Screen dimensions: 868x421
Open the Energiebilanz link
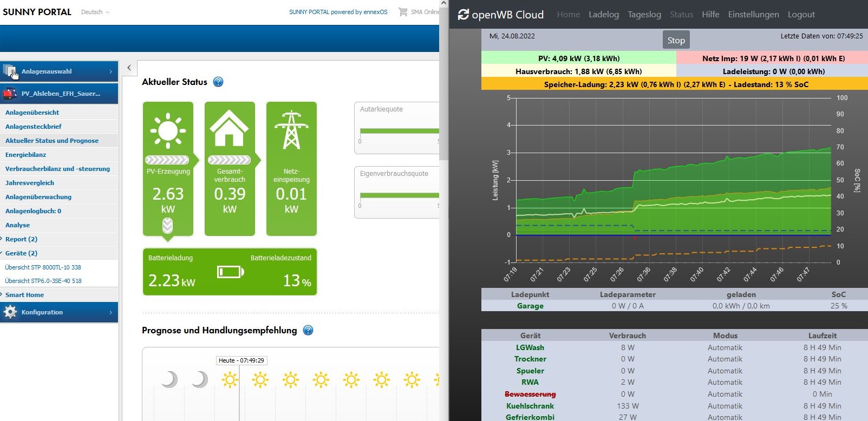25,155
